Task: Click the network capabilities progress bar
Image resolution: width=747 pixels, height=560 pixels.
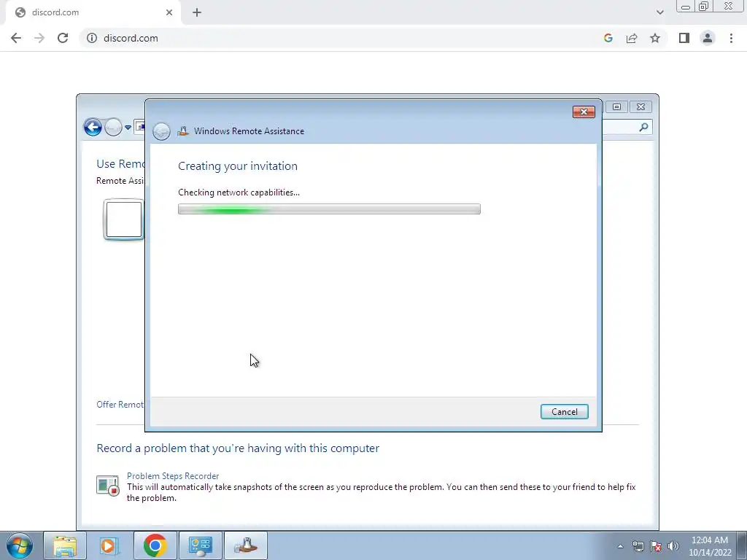Action: click(x=329, y=209)
